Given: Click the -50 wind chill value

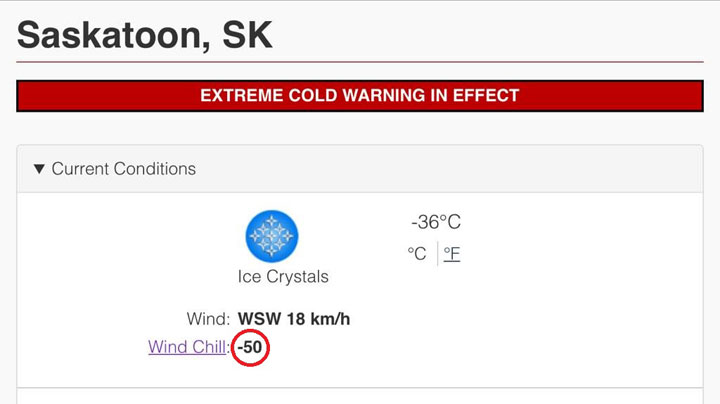Looking at the screenshot, I should tap(250, 348).
